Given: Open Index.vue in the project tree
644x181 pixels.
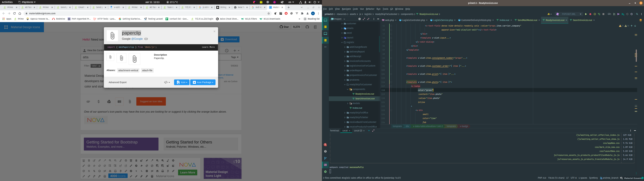Looking at the screenshot, I should pyautogui.click(x=357, y=108).
